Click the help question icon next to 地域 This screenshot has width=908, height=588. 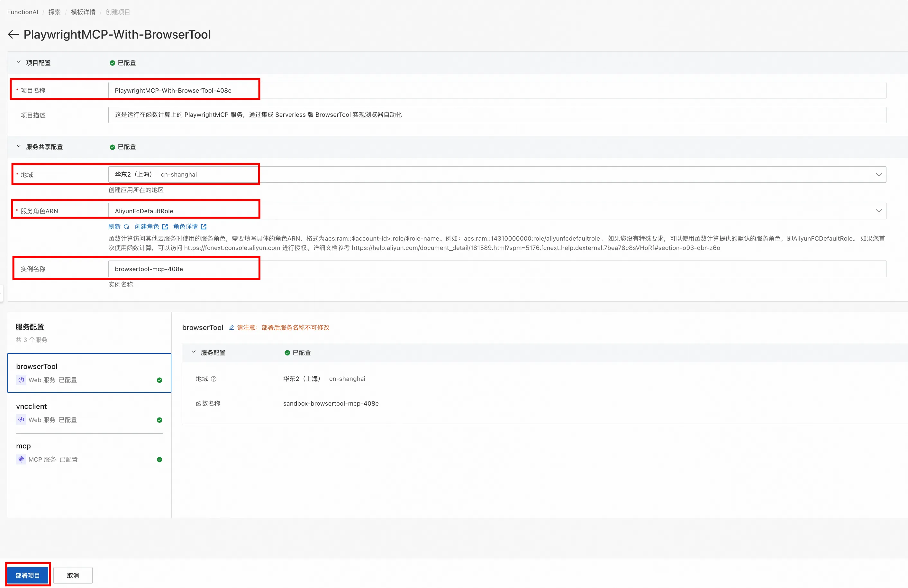point(213,379)
